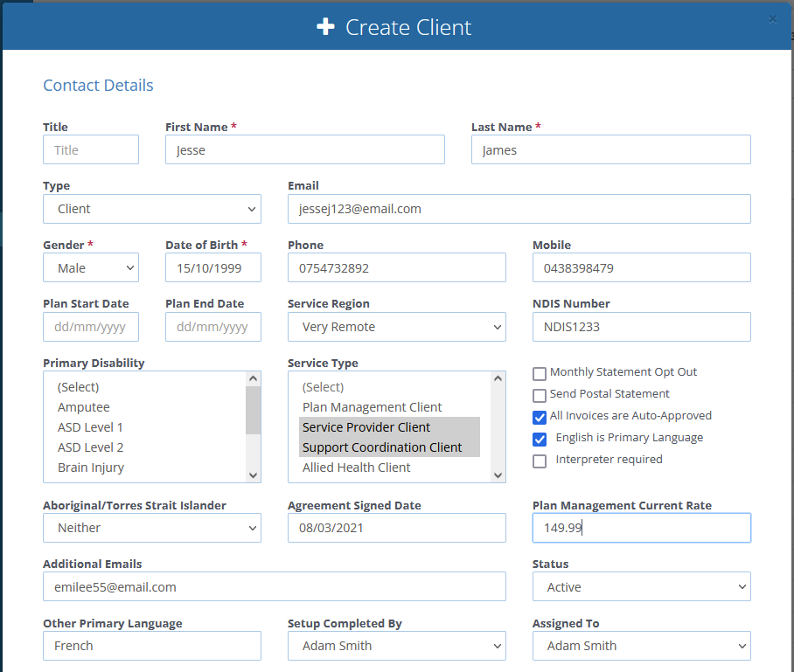Screen dimensions: 794x672
Task: Open the Assigned To dropdown
Action: tap(642, 646)
